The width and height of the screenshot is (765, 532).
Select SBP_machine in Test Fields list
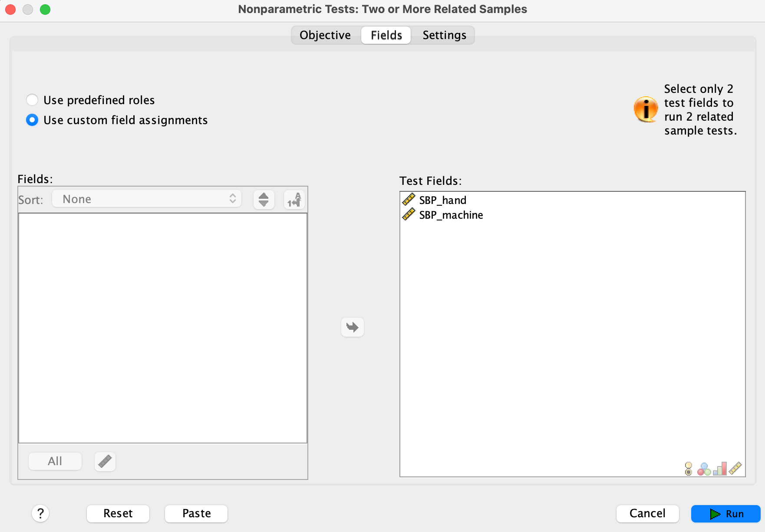(x=451, y=215)
